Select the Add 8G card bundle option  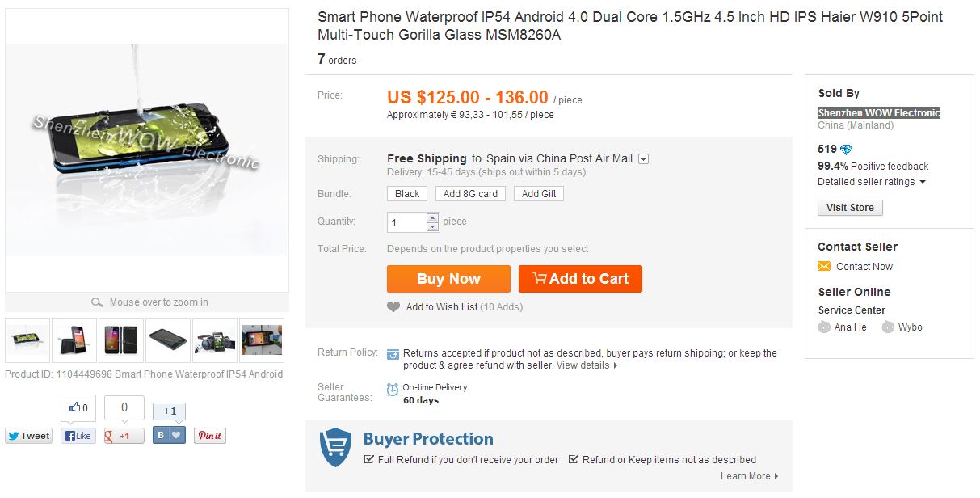470,193
